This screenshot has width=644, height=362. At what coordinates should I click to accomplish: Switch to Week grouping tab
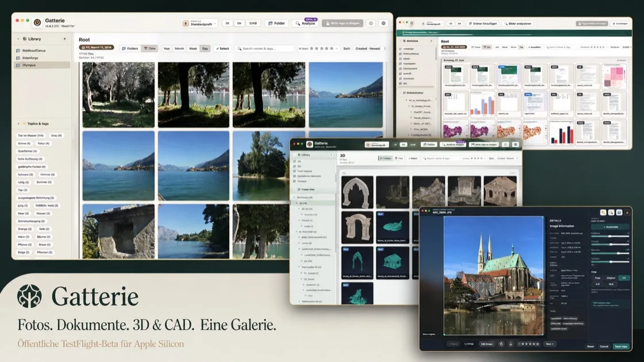click(193, 48)
